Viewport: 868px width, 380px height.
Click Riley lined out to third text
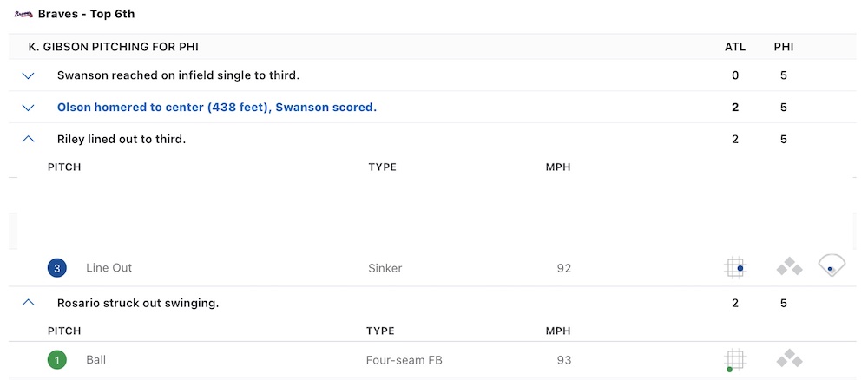pyautogui.click(x=122, y=140)
